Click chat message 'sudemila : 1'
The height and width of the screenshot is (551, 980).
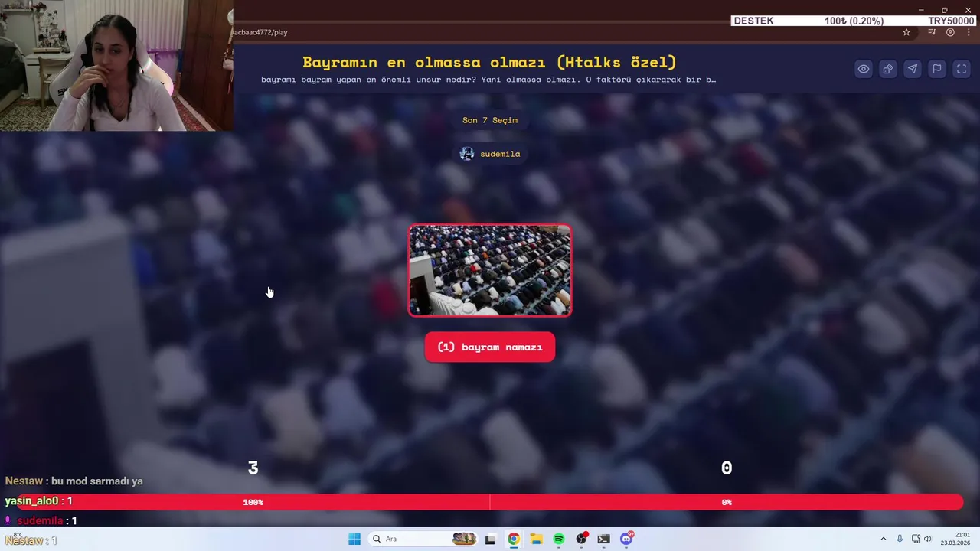pos(41,520)
